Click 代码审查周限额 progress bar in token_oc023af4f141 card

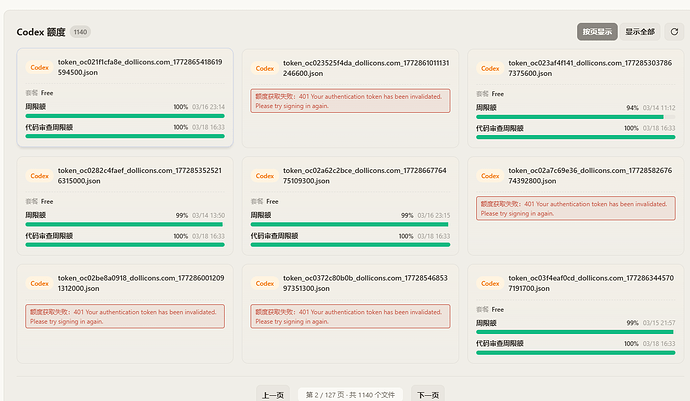click(x=576, y=137)
